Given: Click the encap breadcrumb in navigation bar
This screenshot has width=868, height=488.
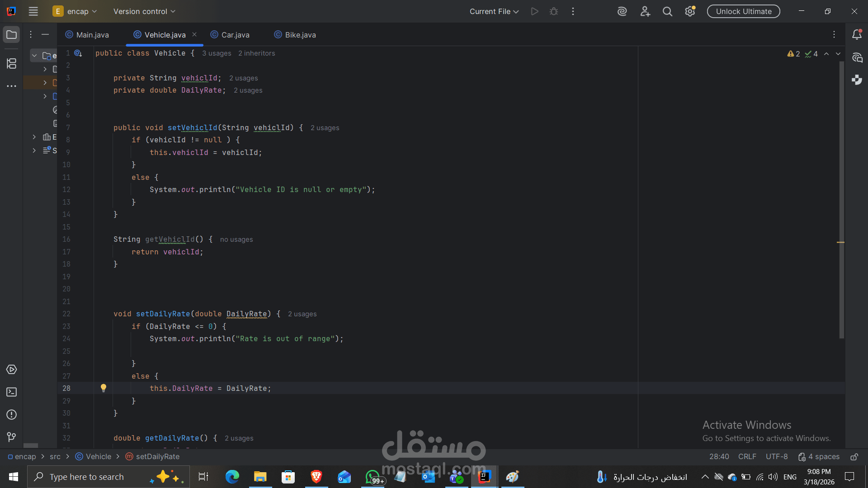Looking at the screenshot, I should pyautogui.click(x=22, y=457).
